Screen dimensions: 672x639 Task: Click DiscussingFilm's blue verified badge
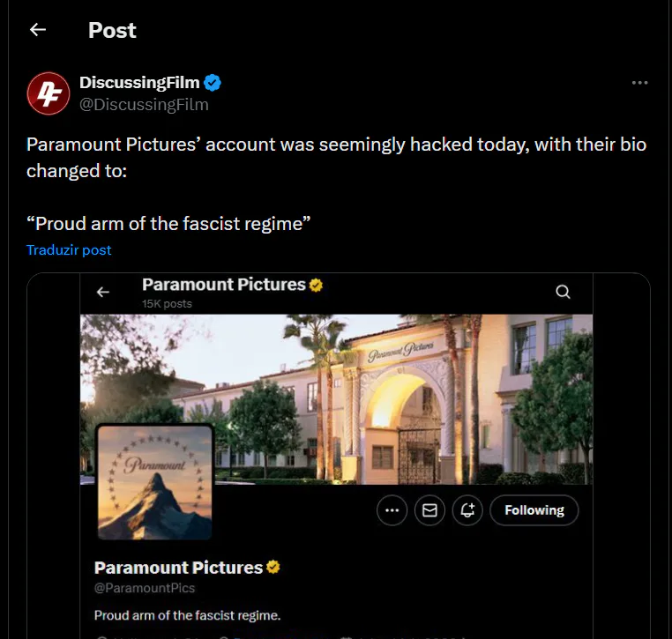point(213,83)
